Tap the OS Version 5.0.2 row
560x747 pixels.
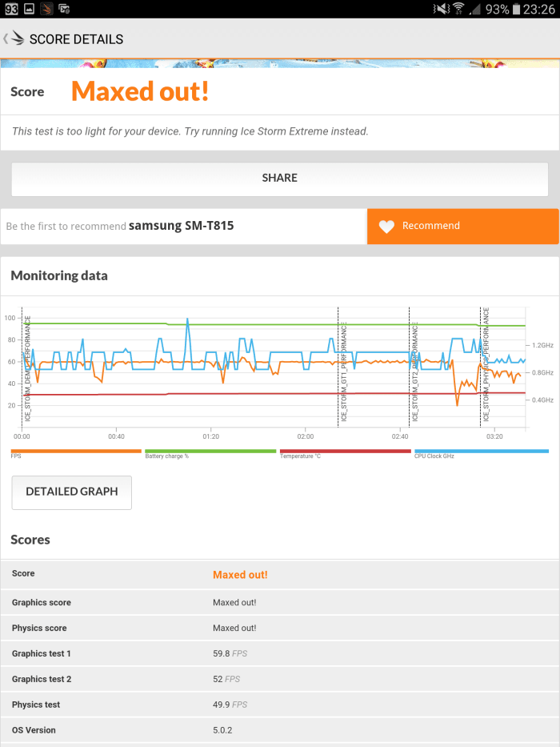click(x=280, y=730)
